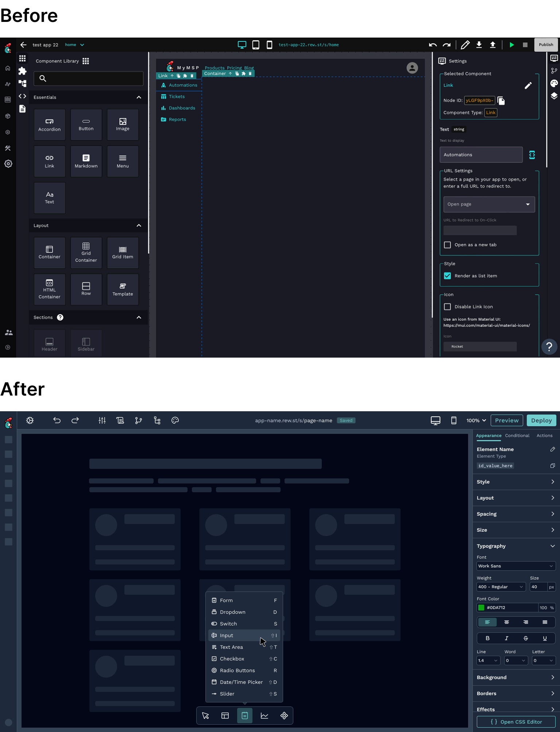Click the green play button in top toolbar
The image size is (560, 732).
point(511,45)
